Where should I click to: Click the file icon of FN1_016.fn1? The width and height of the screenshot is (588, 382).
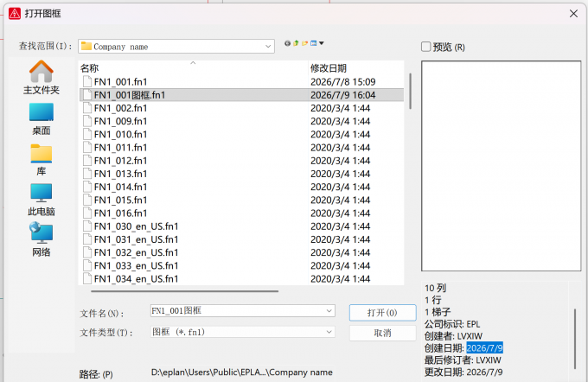tap(87, 213)
